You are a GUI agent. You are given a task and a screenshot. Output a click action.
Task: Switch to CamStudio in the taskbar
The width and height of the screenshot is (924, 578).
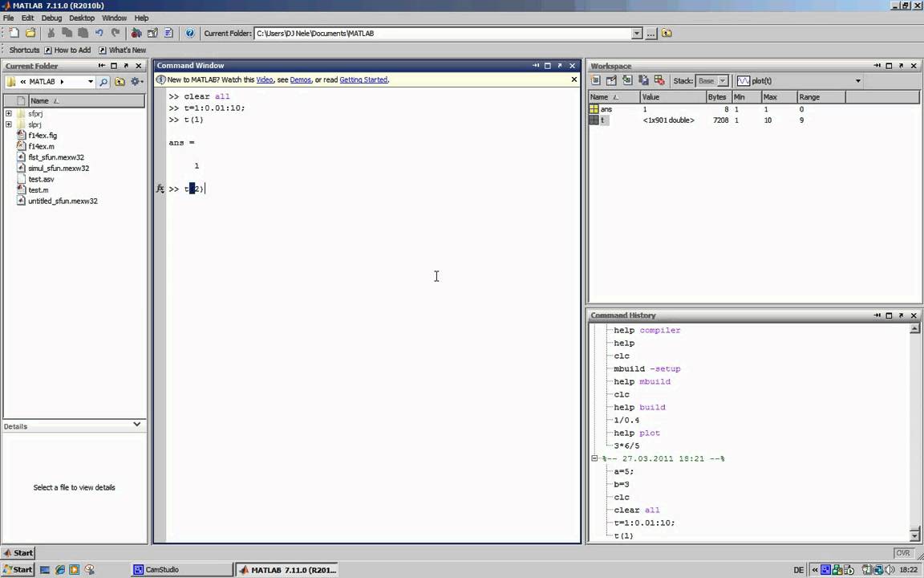[181, 570]
